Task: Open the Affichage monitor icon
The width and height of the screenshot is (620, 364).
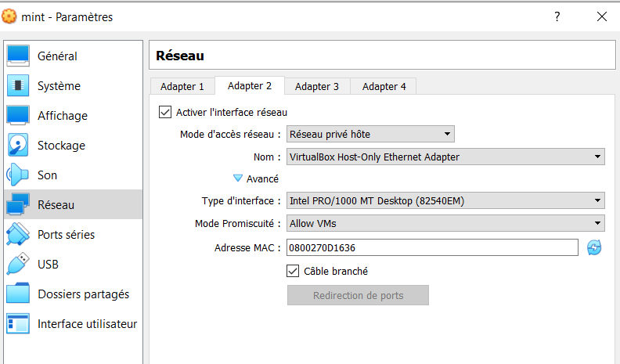Action: tap(18, 116)
